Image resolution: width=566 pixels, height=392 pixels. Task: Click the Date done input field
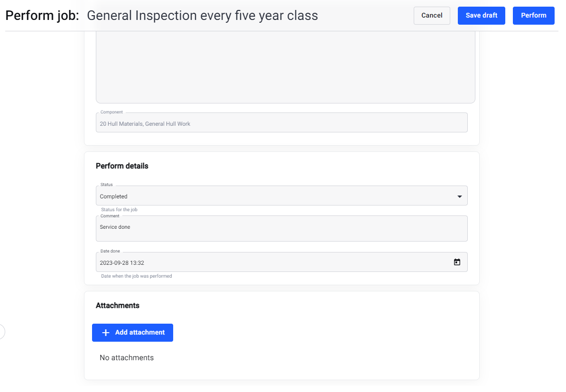281,262
